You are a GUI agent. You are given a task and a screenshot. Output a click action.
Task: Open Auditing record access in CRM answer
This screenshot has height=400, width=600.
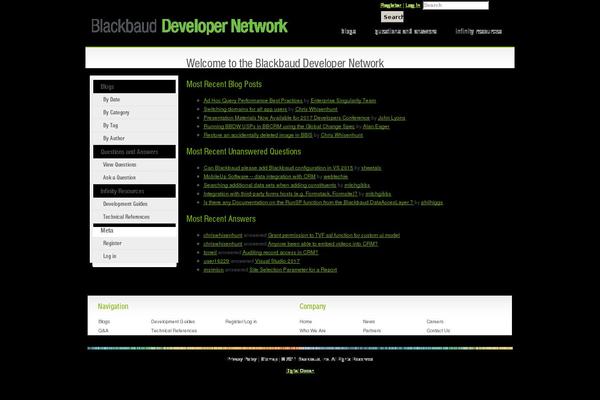[x=280, y=253]
